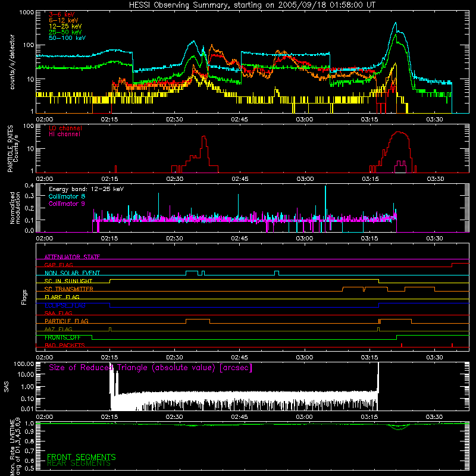This screenshot has height=476, width=476.
Task: Click the Flags axis label
Action: tap(24, 297)
